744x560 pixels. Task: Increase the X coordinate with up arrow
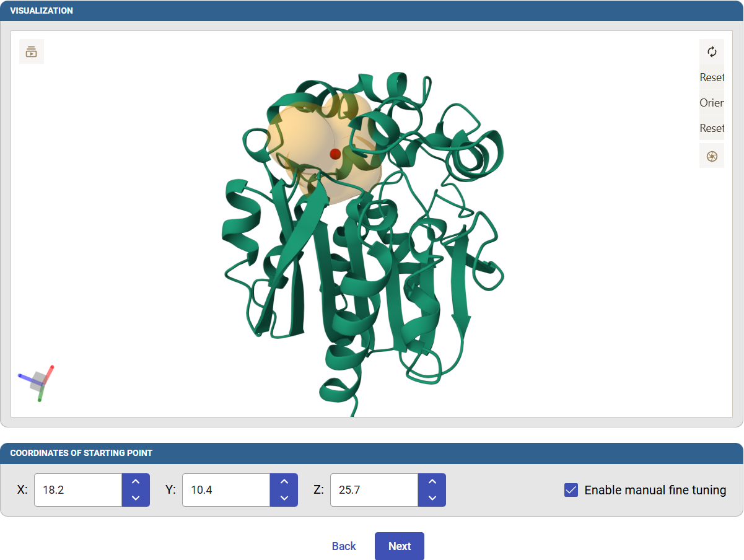click(136, 482)
